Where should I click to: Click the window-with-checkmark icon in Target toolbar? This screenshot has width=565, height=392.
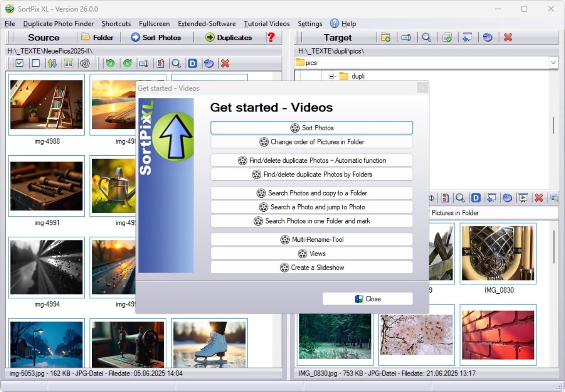[447, 37]
